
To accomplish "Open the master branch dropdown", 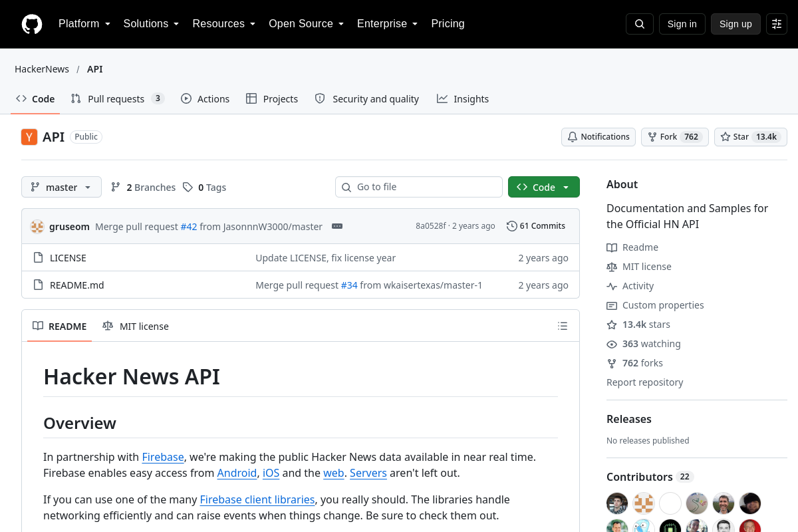I will pos(61,188).
